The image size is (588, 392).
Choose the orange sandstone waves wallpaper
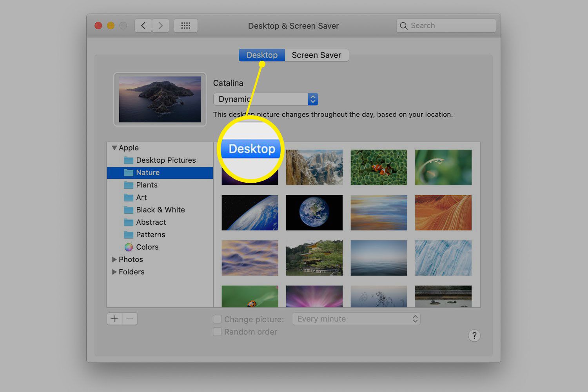coord(443,213)
